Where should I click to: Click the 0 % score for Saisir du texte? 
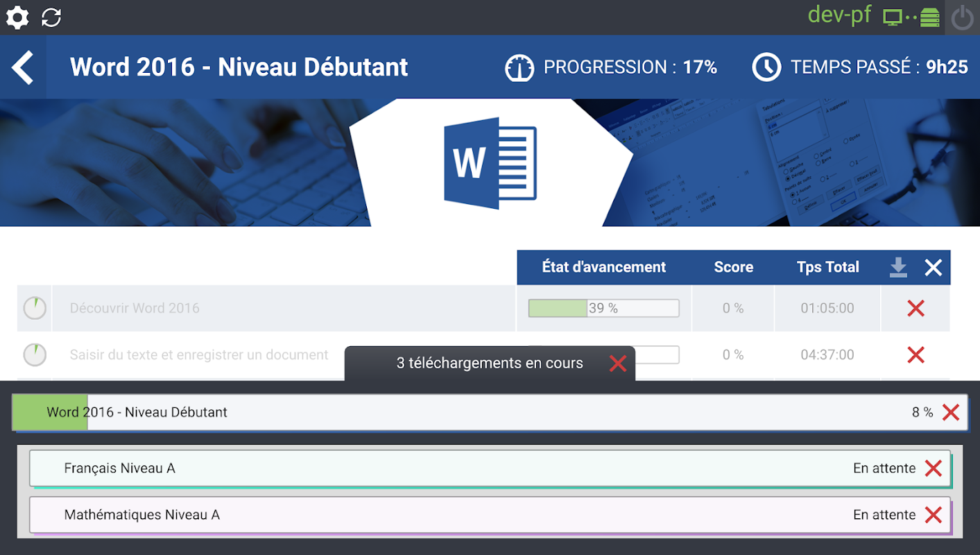(733, 355)
